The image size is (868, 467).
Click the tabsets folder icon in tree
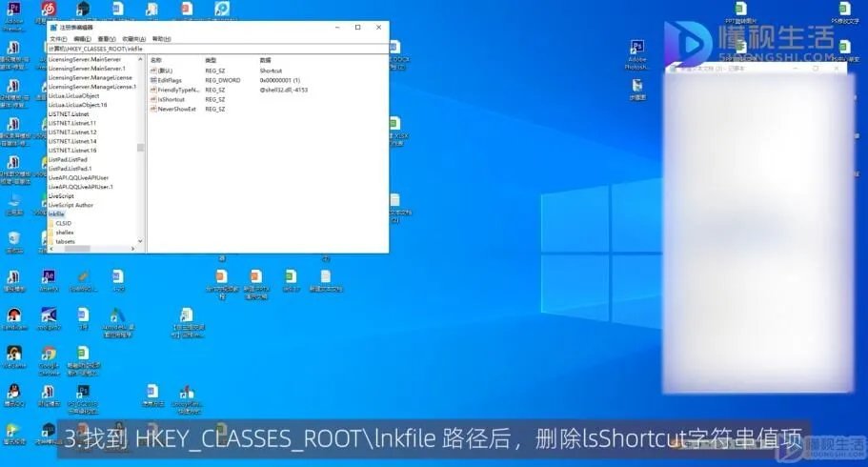point(50,241)
